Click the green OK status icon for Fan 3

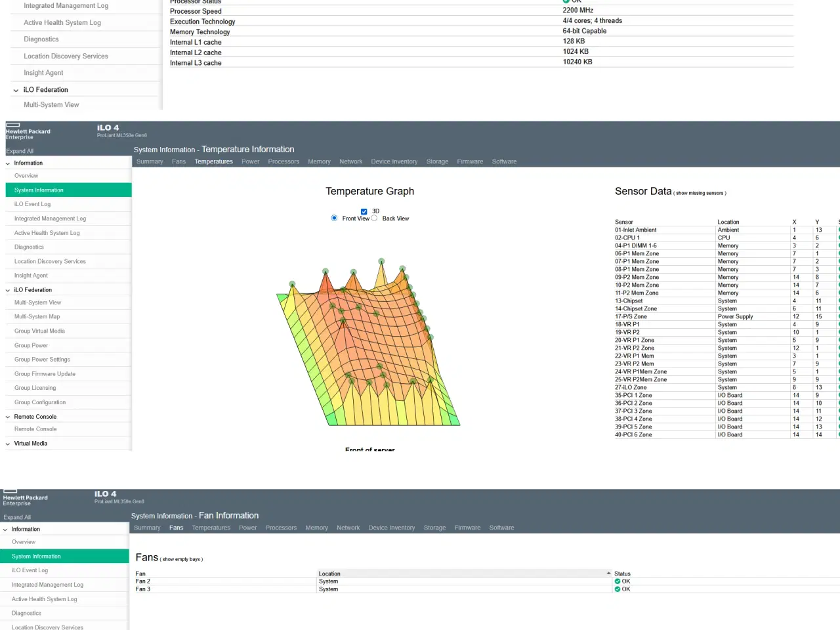(x=618, y=589)
